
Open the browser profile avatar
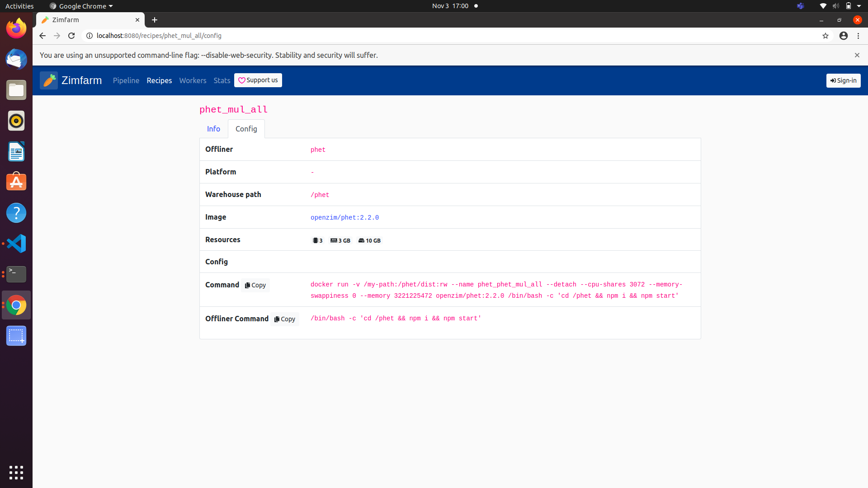(844, 36)
